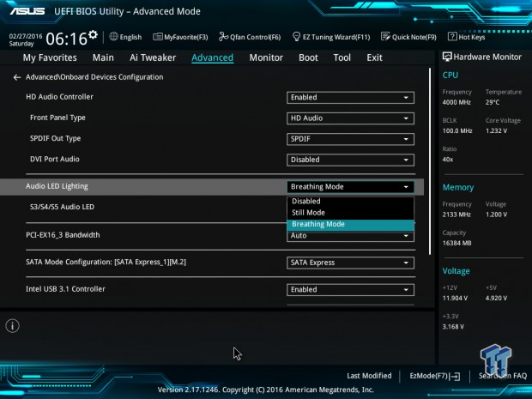Launch EZ Tuning Wizard bulb icon

coord(296,36)
